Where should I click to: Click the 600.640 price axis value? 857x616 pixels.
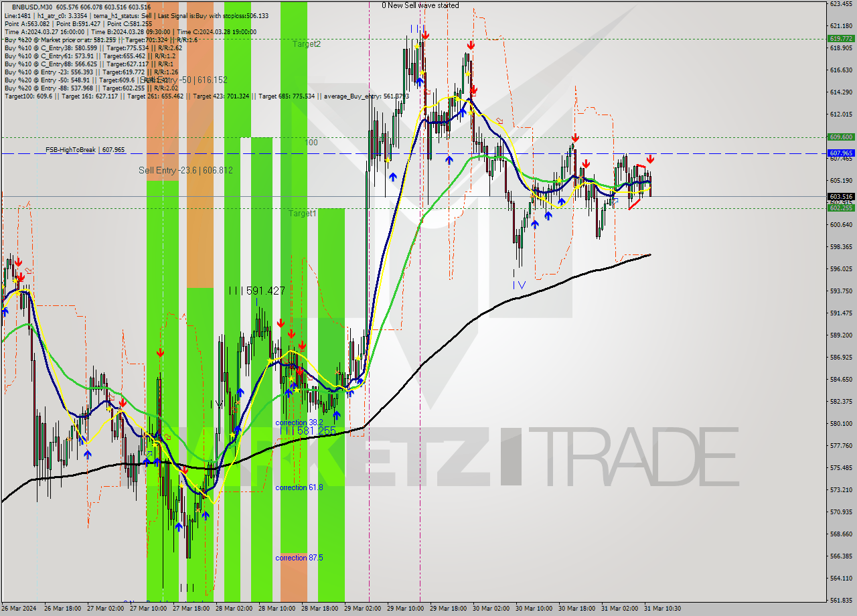841,225
